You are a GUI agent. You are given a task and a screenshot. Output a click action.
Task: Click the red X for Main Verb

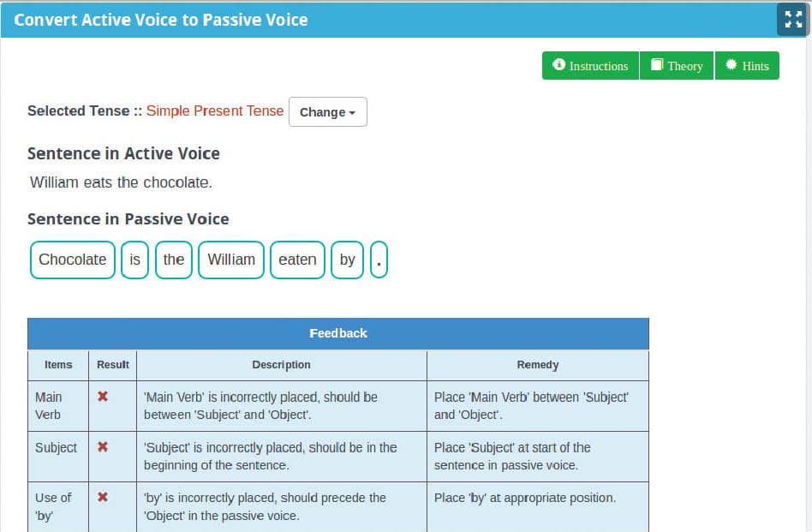tap(103, 397)
